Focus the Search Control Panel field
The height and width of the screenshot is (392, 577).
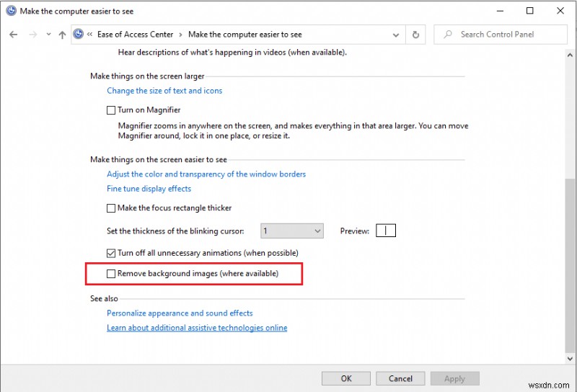point(501,35)
